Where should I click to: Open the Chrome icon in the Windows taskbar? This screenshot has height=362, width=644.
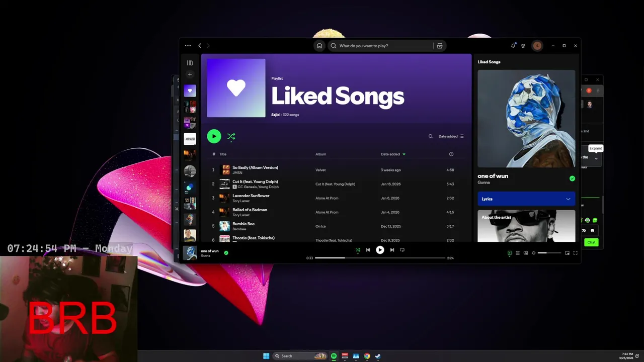367,356
